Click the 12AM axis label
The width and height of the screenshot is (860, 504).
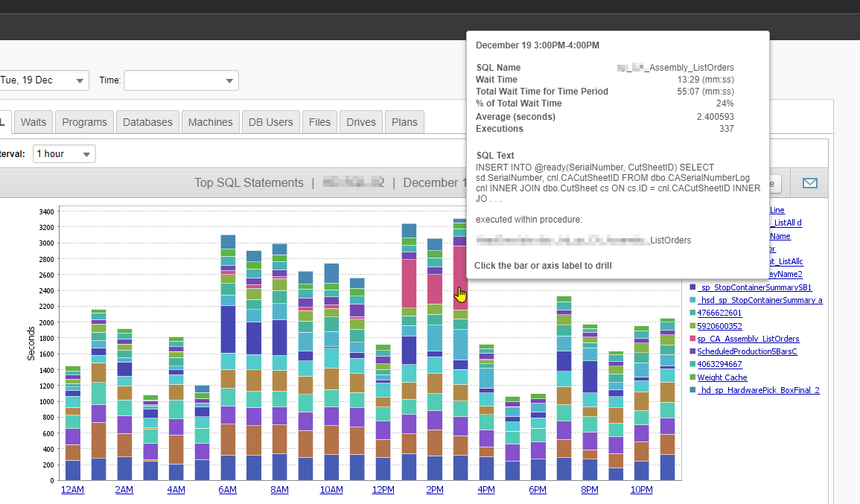click(x=72, y=490)
